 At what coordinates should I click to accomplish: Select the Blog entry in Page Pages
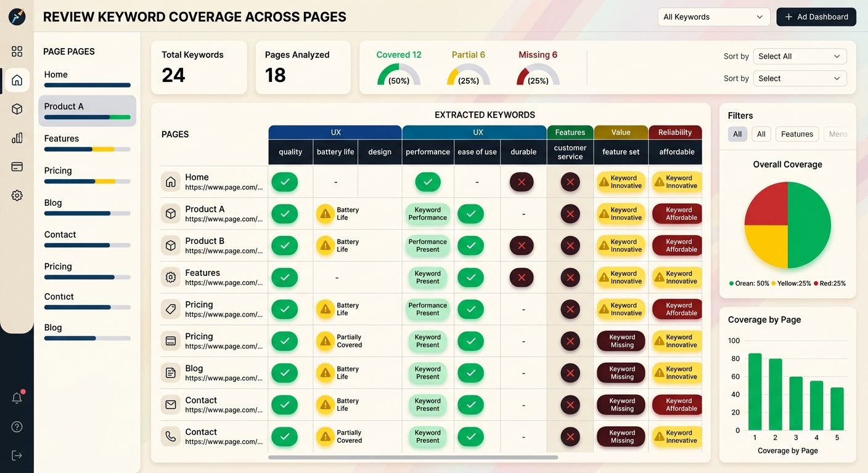(86, 206)
